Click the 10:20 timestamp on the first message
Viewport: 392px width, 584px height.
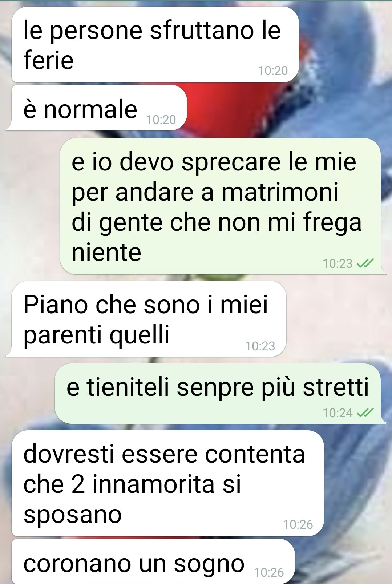click(x=273, y=71)
